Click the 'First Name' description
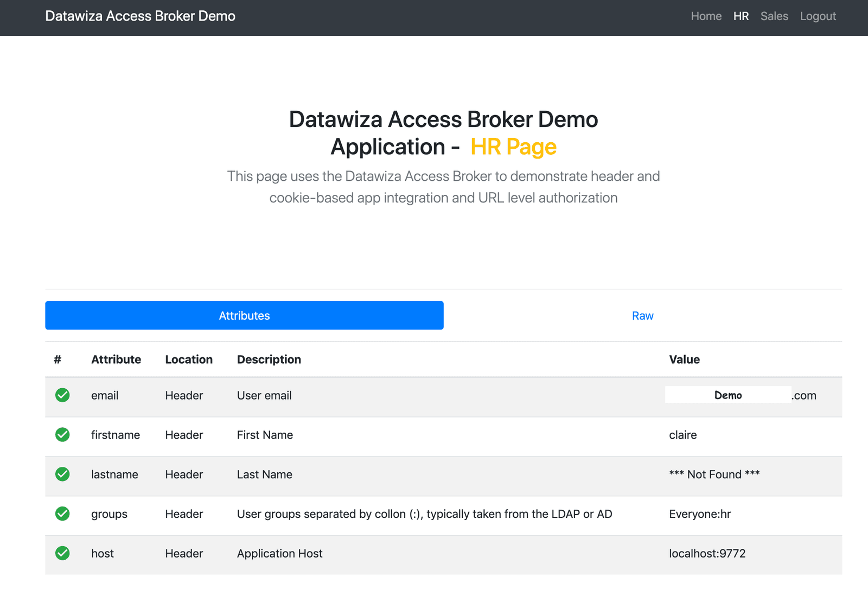This screenshot has height=589, width=868. [x=265, y=435]
